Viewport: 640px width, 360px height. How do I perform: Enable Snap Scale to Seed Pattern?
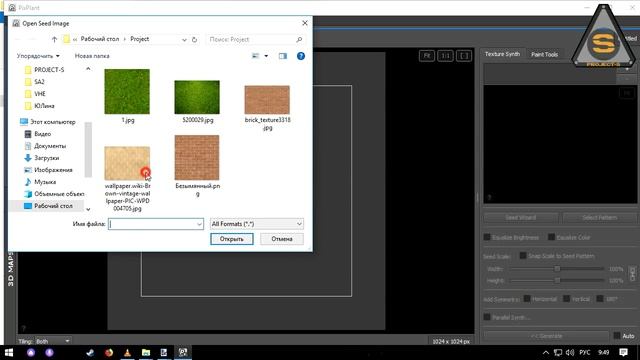pos(523,256)
